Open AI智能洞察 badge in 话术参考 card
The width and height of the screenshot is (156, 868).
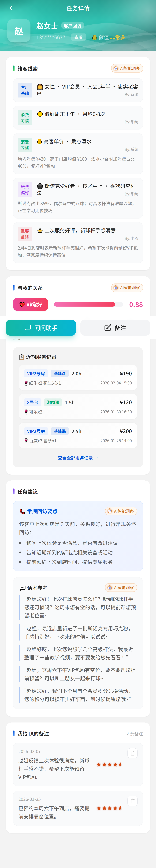coord(121,588)
